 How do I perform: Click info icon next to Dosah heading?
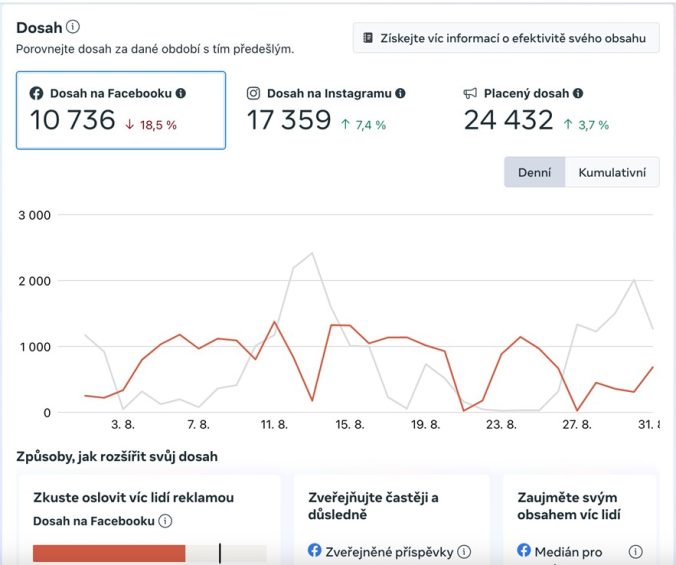pyautogui.click(x=73, y=27)
